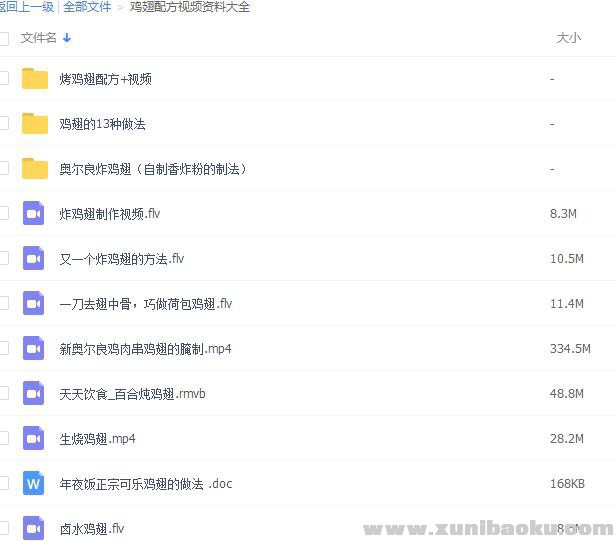Click folder icon for 奥尔良炸鸡翅
The image size is (616, 541).
[x=35, y=169]
